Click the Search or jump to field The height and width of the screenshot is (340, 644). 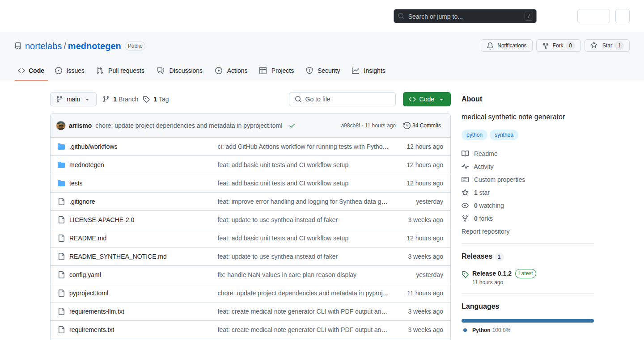tap(465, 17)
